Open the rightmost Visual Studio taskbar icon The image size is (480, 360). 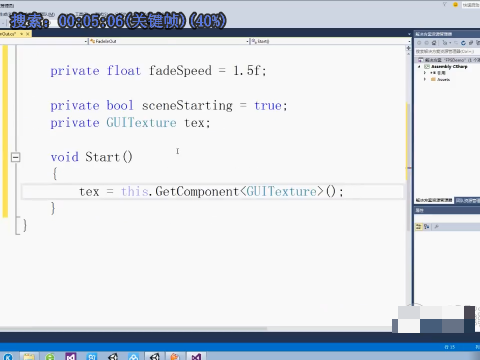196,356
